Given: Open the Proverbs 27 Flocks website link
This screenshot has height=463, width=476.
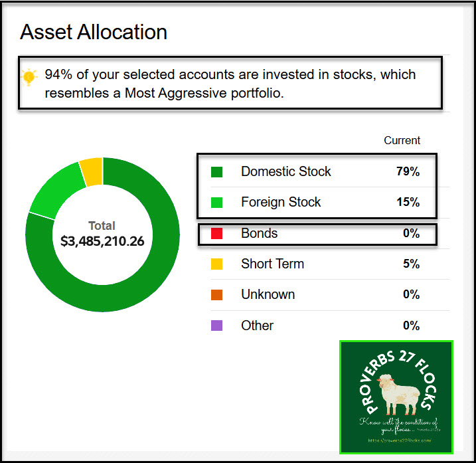Looking at the screenshot, I should [396, 440].
